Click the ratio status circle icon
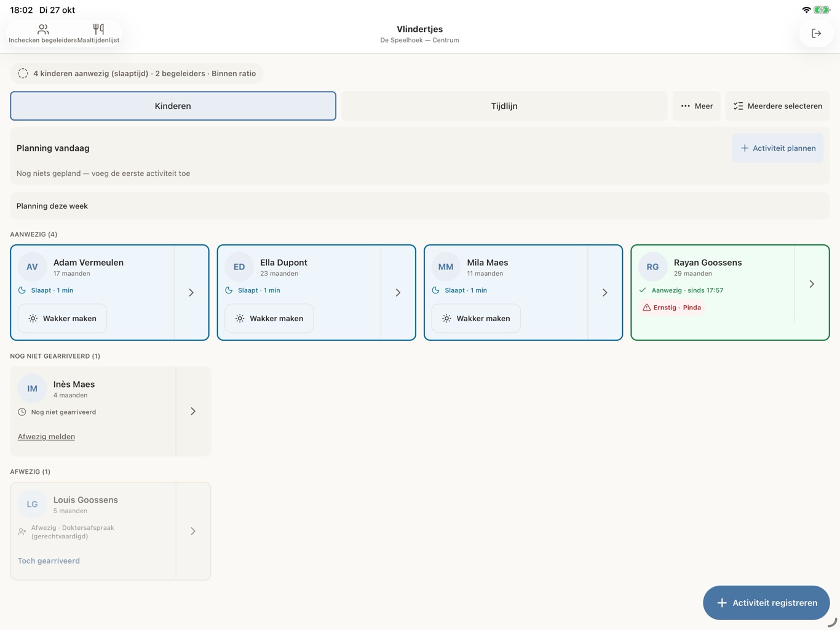Image resolution: width=840 pixels, height=630 pixels. [23, 73]
